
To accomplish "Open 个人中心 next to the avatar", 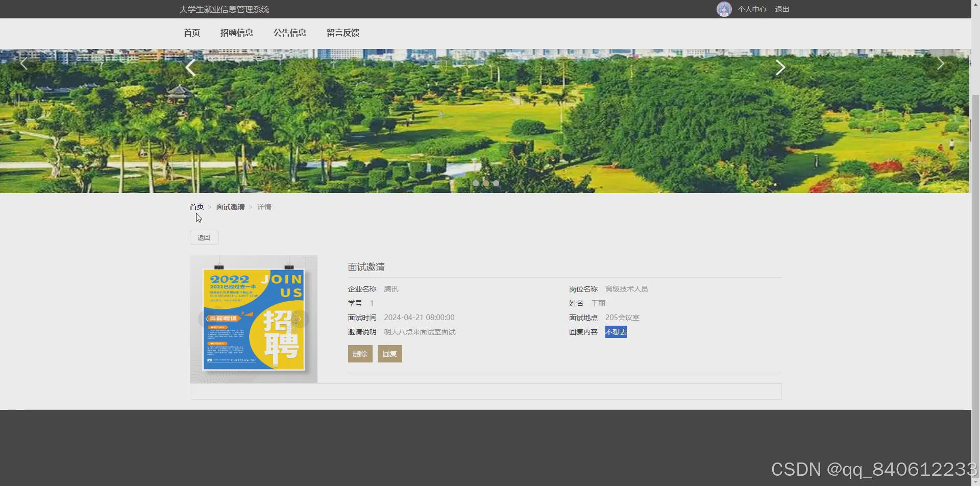I will (x=752, y=9).
